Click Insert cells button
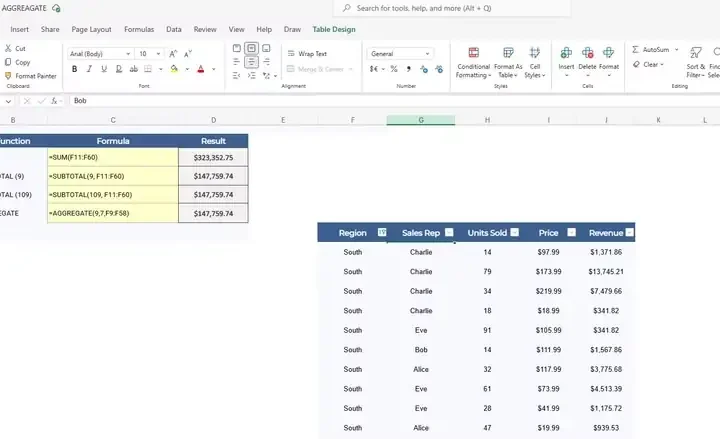Screen dimensions: 720x439 pos(566,61)
